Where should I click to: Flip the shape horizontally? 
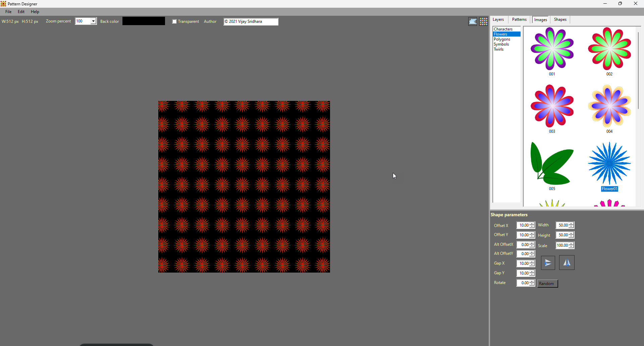[x=567, y=263]
